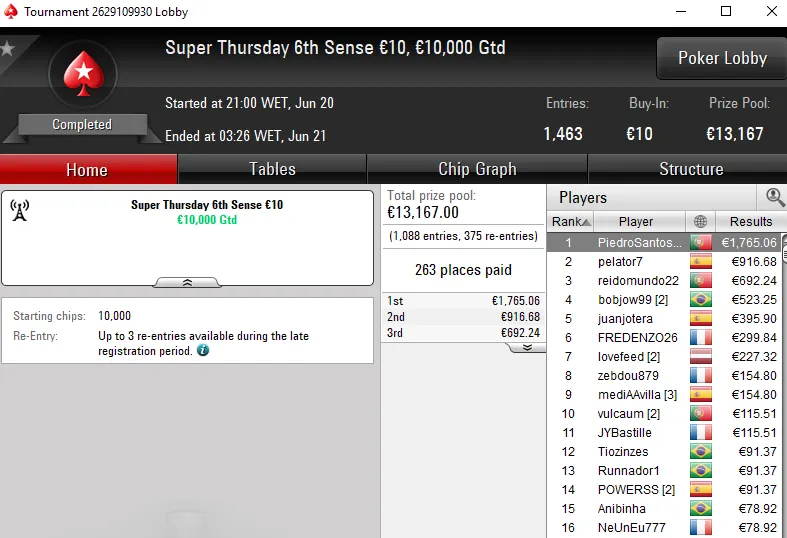
Task: Click the PokerStars spade logo
Action: click(81, 76)
